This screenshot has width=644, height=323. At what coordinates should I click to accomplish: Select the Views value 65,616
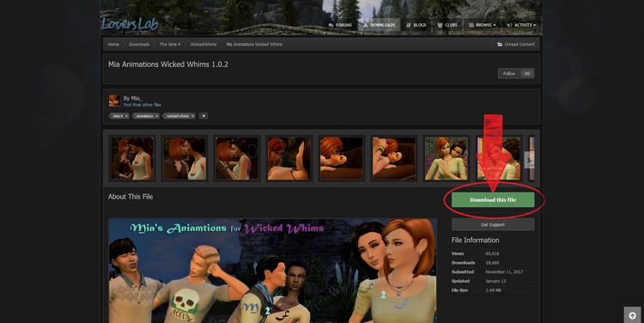(x=493, y=253)
